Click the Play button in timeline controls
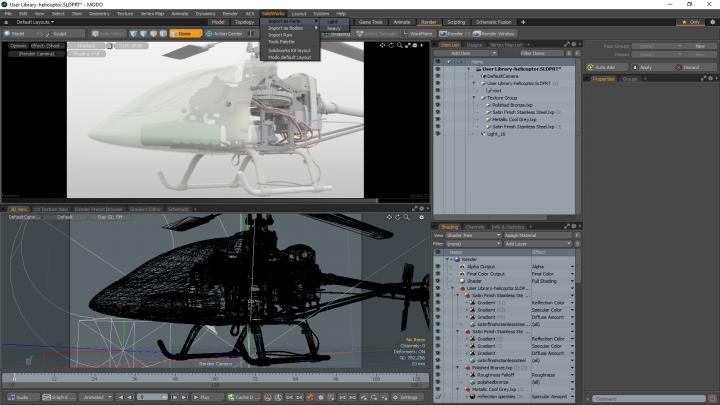 pyautogui.click(x=202, y=397)
